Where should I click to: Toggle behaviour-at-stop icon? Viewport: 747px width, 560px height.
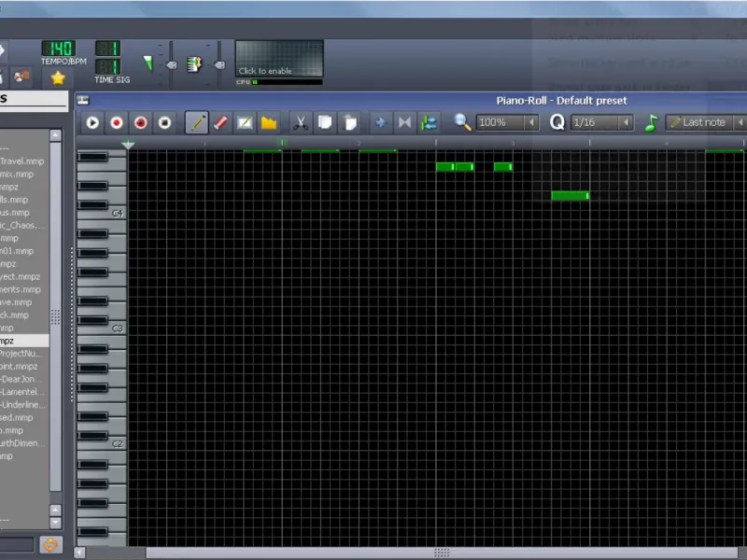point(429,123)
